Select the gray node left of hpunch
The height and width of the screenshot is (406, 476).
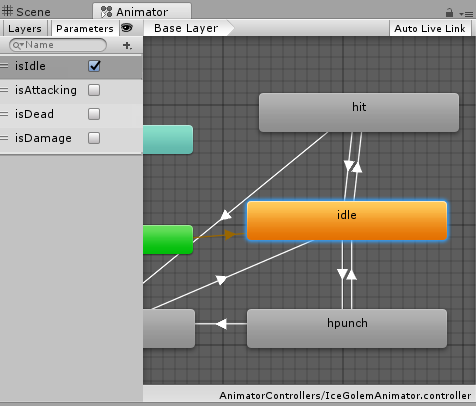pos(169,329)
